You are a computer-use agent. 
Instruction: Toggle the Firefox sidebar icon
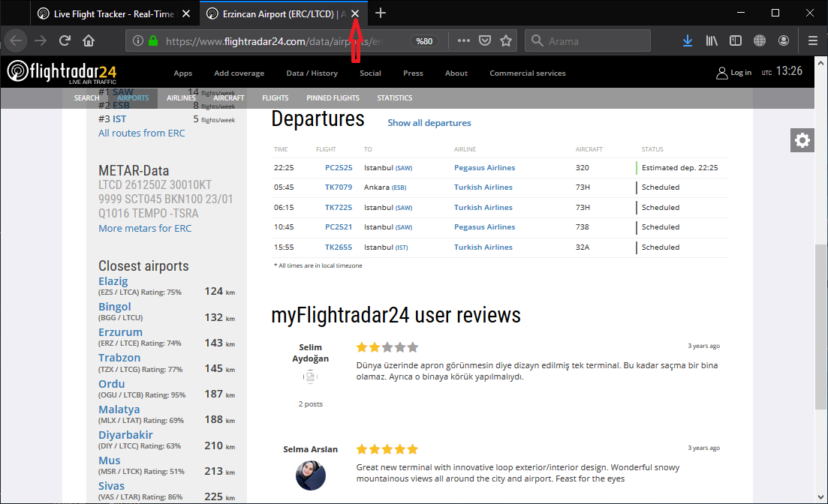[x=736, y=40]
